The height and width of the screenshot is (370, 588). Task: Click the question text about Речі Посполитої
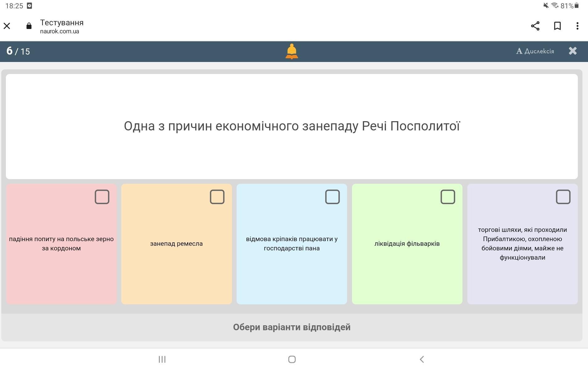pos(292,126)
